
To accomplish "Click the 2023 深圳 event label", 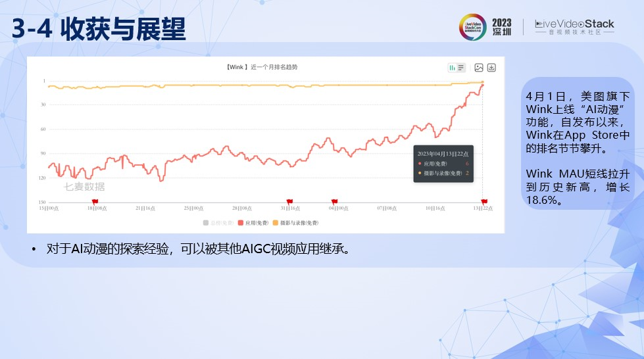I will pos(502,27).
